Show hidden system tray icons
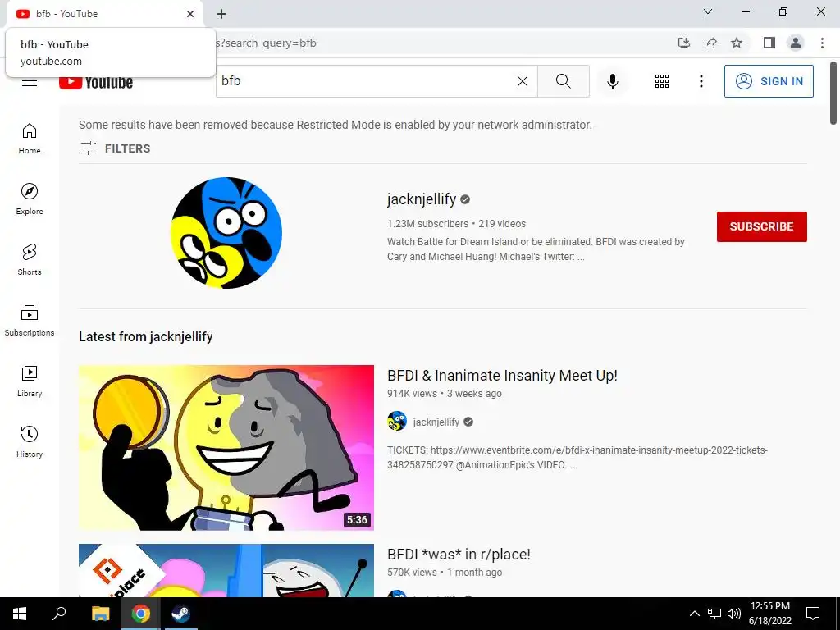 coord(694,614)
